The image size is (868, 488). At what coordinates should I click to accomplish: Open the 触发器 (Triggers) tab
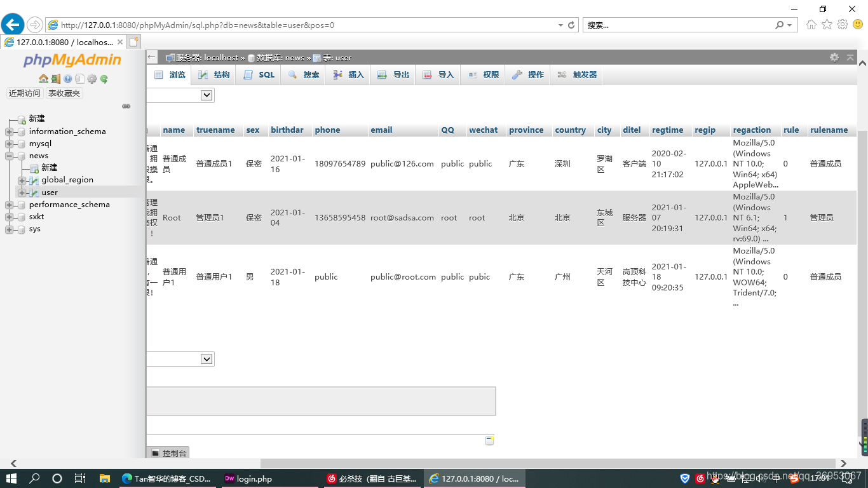point(576,75)
